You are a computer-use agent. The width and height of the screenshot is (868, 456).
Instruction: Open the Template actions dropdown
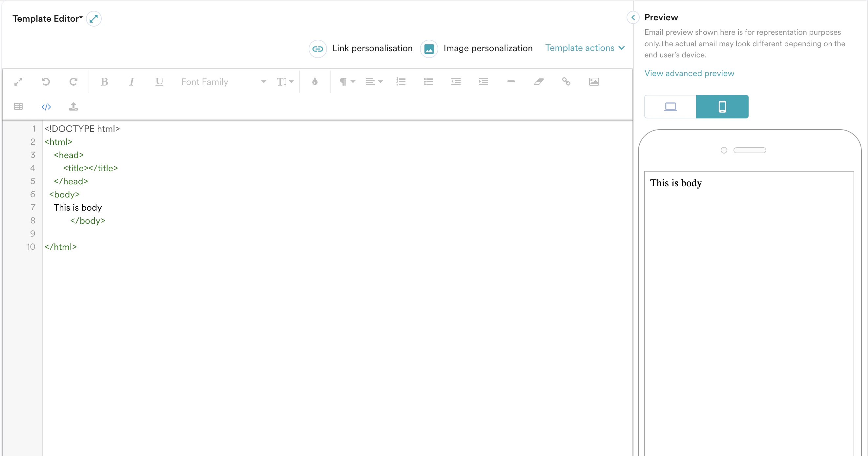585,48
